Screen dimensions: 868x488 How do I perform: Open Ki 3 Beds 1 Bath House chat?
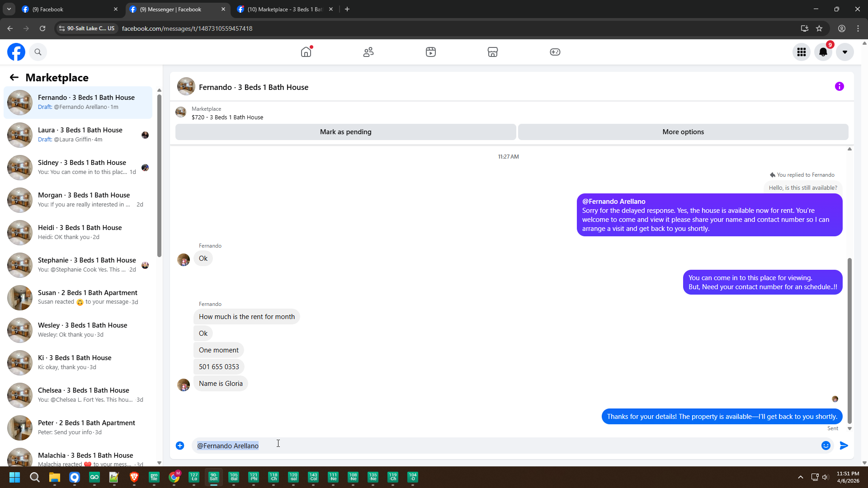tap(78, 363)
